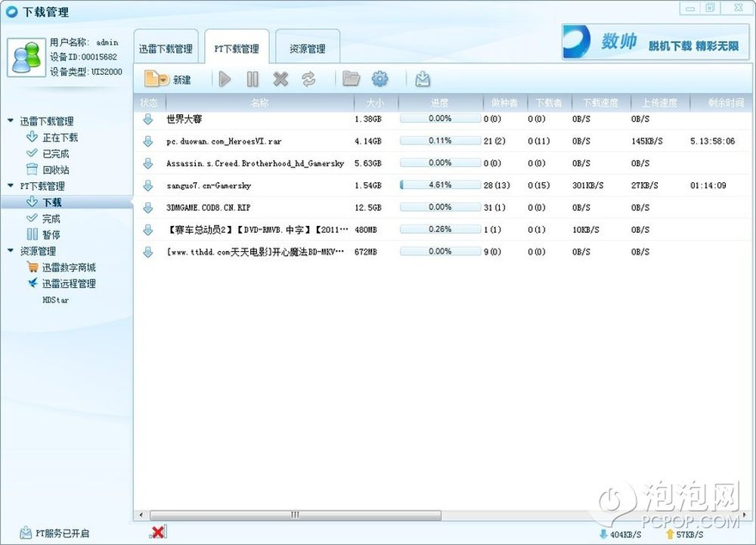Click the status icon for 赛车总动员2
Viewport: 756px width, 545px height.
pos(148,230)
